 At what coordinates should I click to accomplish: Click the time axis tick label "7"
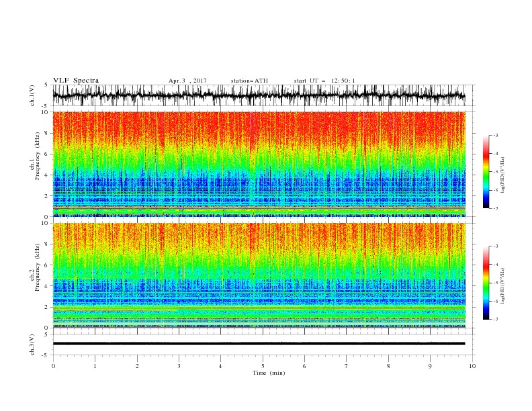click(347, 366)
